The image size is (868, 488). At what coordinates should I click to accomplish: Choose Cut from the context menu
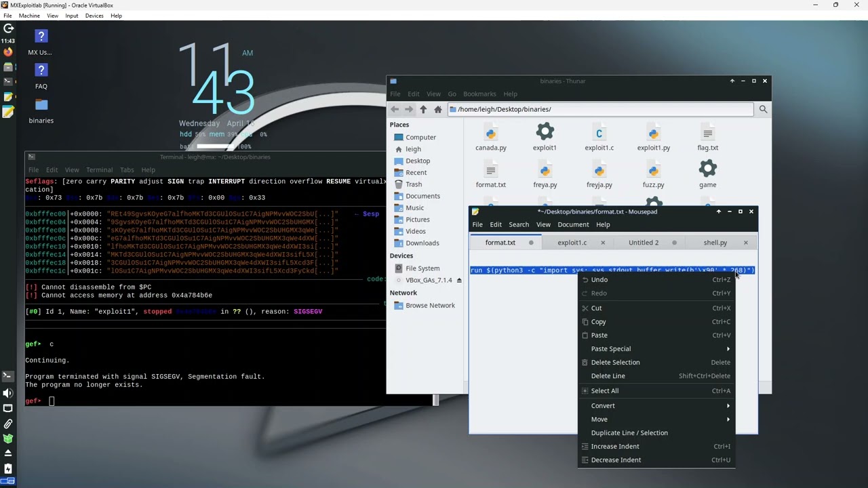(656, 308)
